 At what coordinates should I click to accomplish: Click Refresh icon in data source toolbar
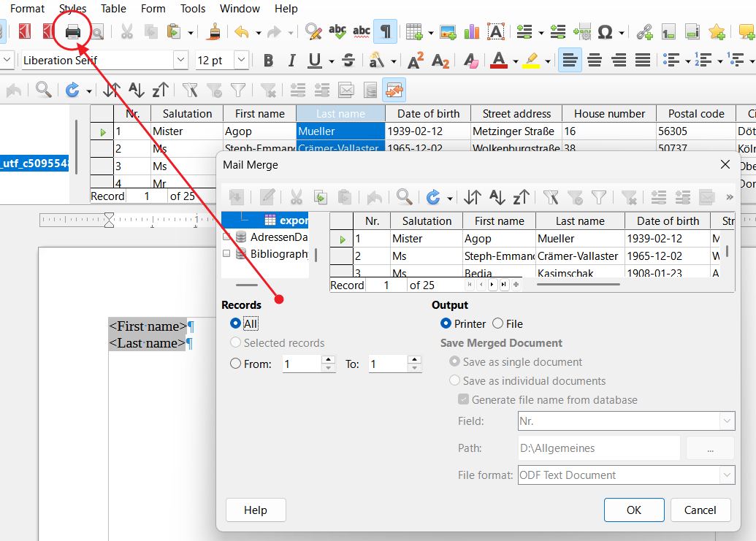click(x=72, y=90)
